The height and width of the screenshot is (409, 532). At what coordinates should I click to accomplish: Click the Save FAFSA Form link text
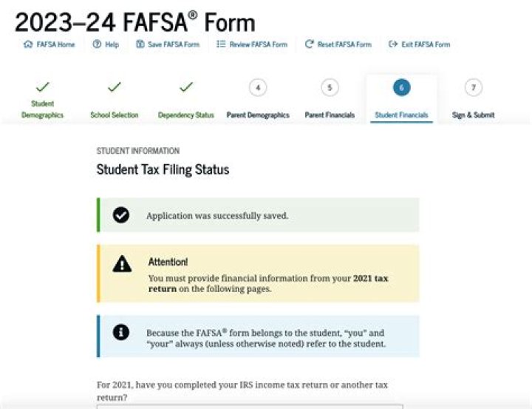[174, 44]
